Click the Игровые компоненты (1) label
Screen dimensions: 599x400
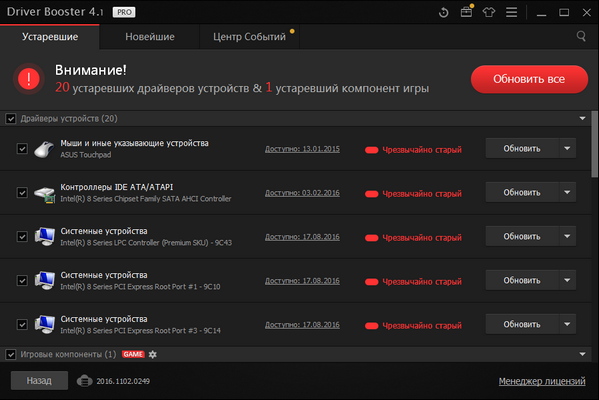[68, 354]
